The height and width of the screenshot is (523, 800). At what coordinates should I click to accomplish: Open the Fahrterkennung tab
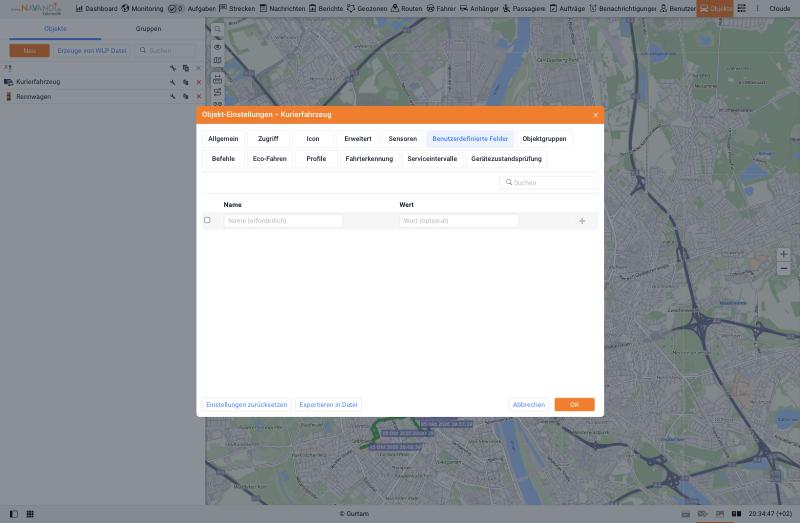(369, 159)
